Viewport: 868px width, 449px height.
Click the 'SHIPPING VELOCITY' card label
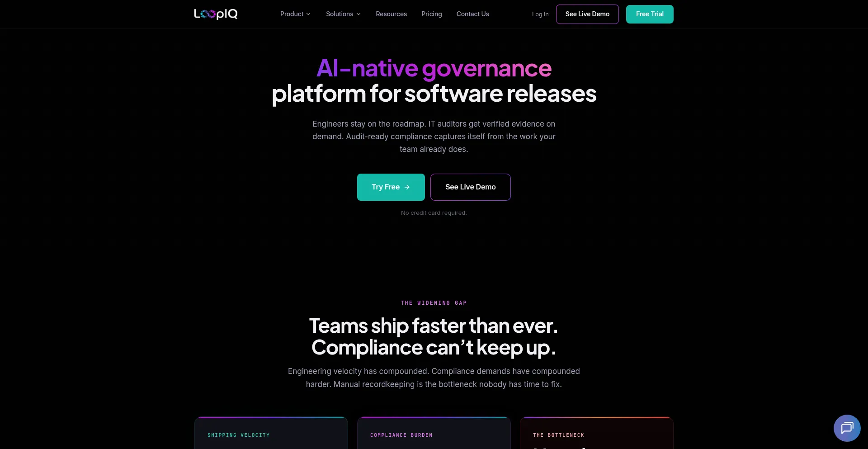coord(238,435)
